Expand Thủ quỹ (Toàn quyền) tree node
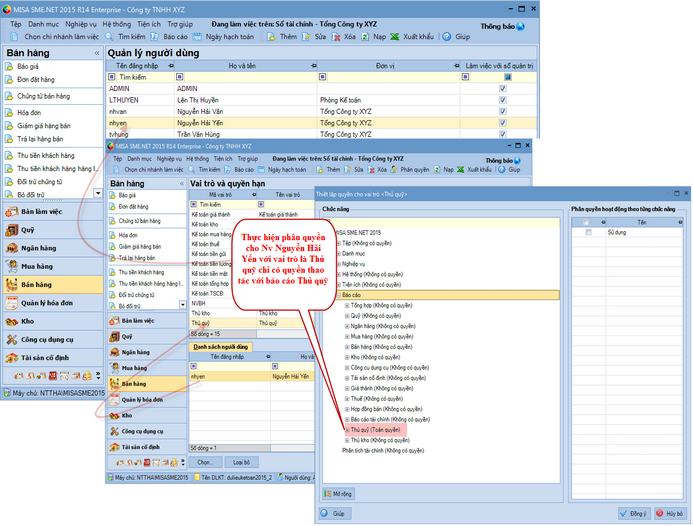Screen dimensions: 693x526 click(x=347, y=430)
